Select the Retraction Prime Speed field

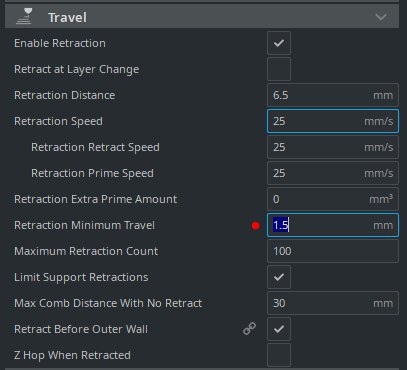point(333,173)
